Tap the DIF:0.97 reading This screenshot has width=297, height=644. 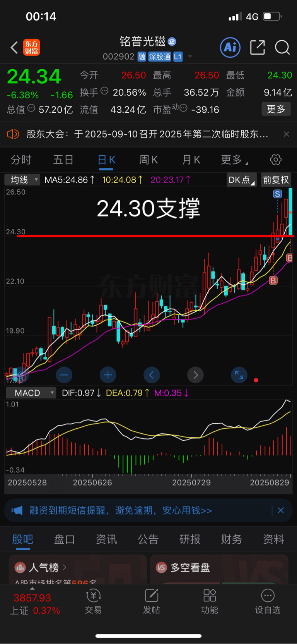coord(82,393)
